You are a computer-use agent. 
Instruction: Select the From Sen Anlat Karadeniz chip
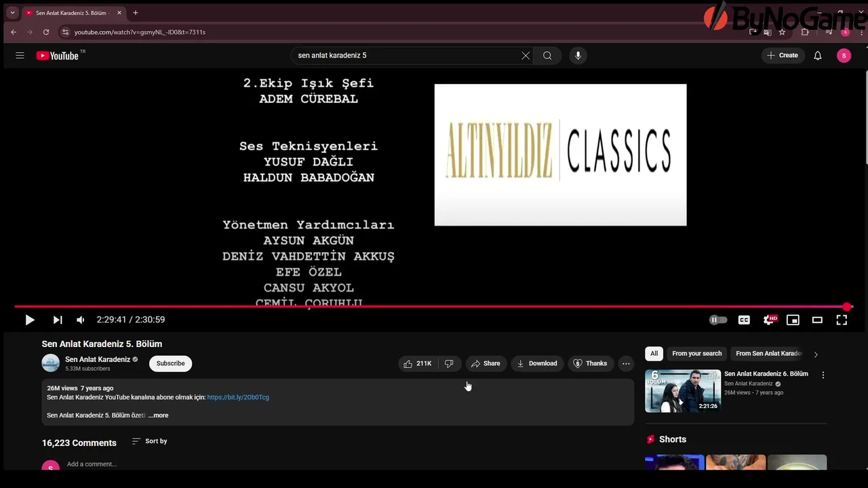point(769,354)
